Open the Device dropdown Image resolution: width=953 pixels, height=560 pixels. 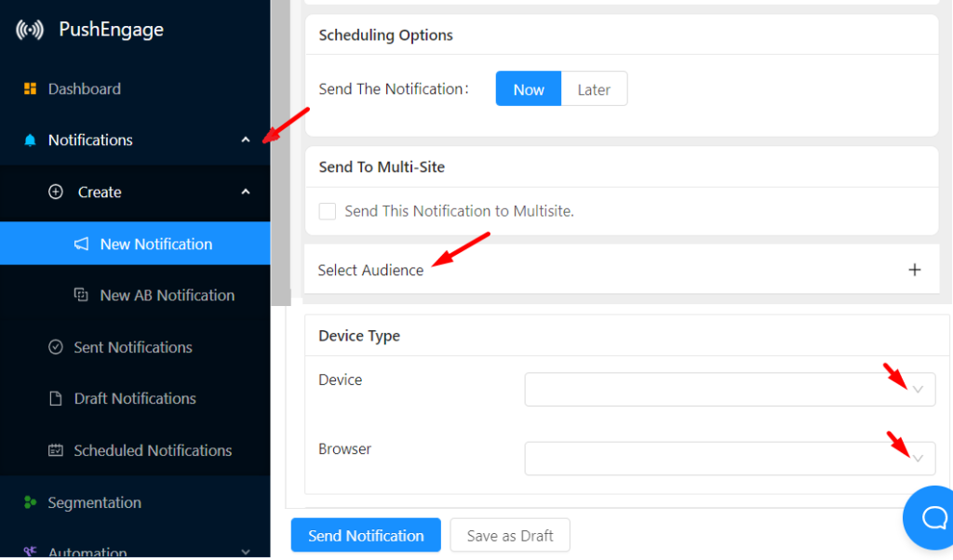(x=730, y=390)
